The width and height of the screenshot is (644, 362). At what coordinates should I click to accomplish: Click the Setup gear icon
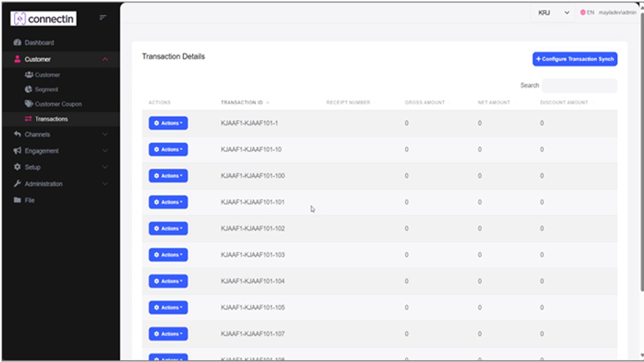click(x=18, y=167)
